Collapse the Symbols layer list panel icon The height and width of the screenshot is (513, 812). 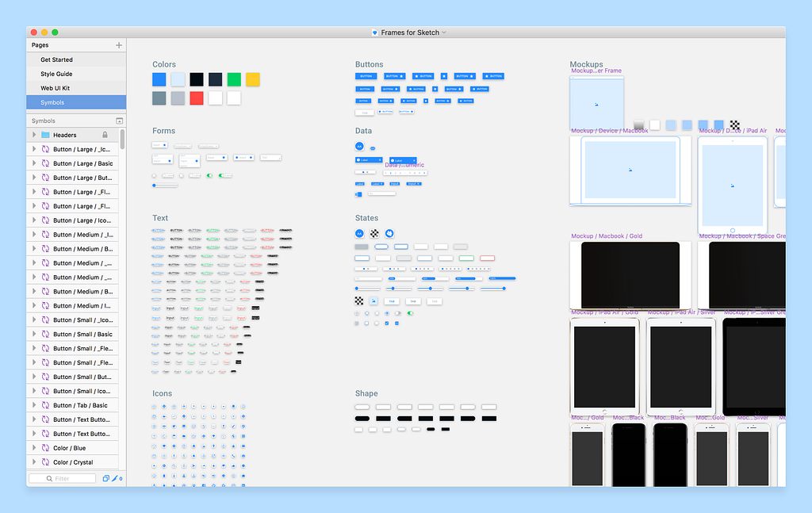[x=119, y=121]
